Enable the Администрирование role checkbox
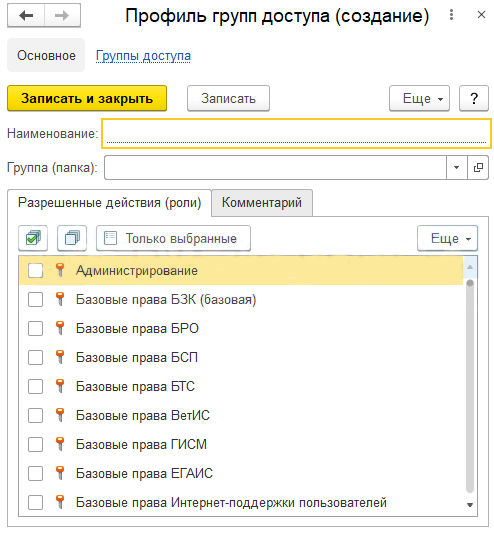Viewport: 494px width, 533px height. pyautogui.click(x=35, y=271)
